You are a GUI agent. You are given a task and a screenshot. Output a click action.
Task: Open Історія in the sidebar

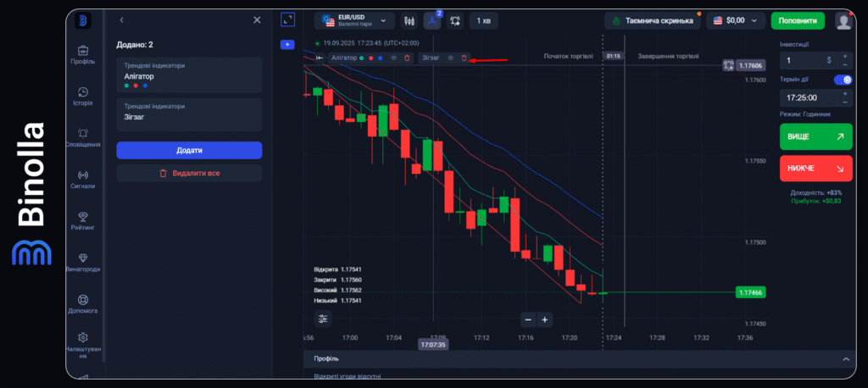pos(82,97)
